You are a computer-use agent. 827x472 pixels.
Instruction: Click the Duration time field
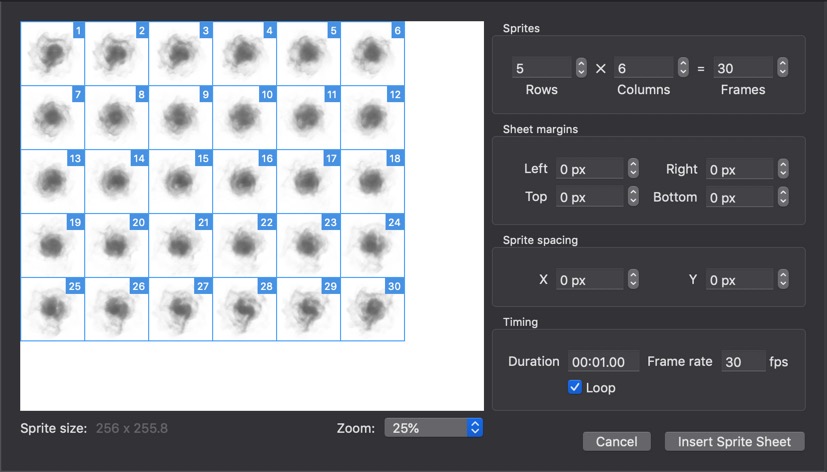click(603, 362)
